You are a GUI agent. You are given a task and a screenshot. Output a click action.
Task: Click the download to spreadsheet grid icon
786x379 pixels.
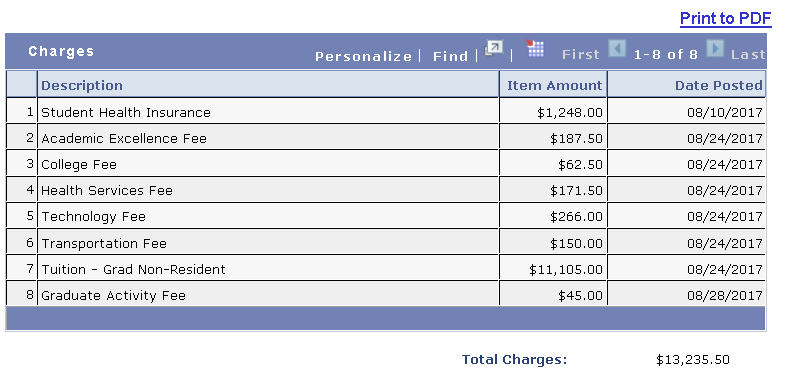pyautogui.click(x=535, y=49)
